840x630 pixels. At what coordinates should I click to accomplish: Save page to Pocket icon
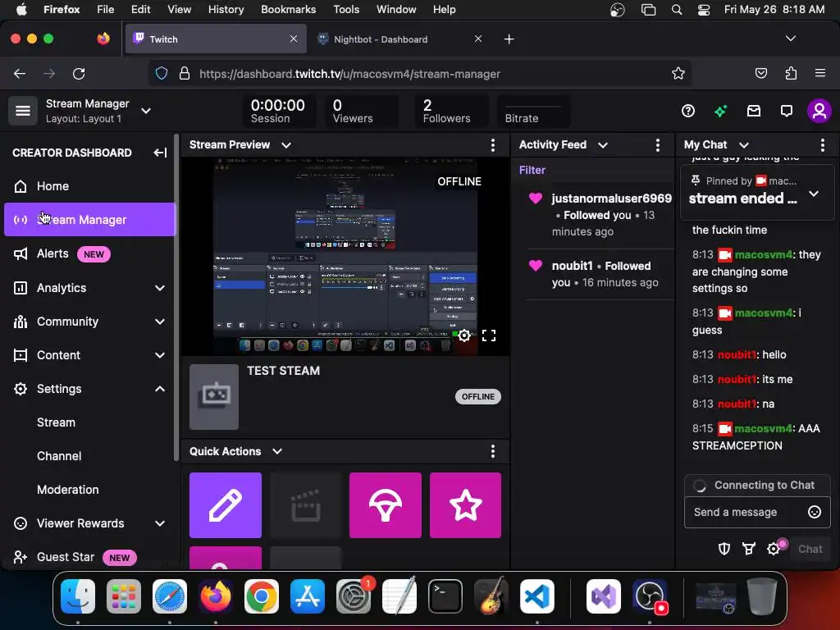coord(760,73)
